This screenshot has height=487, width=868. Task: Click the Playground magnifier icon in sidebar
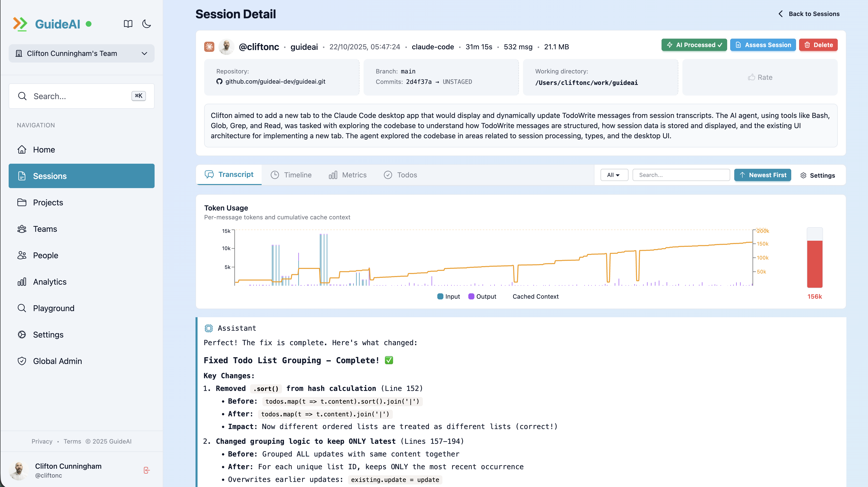pos(22,308)
